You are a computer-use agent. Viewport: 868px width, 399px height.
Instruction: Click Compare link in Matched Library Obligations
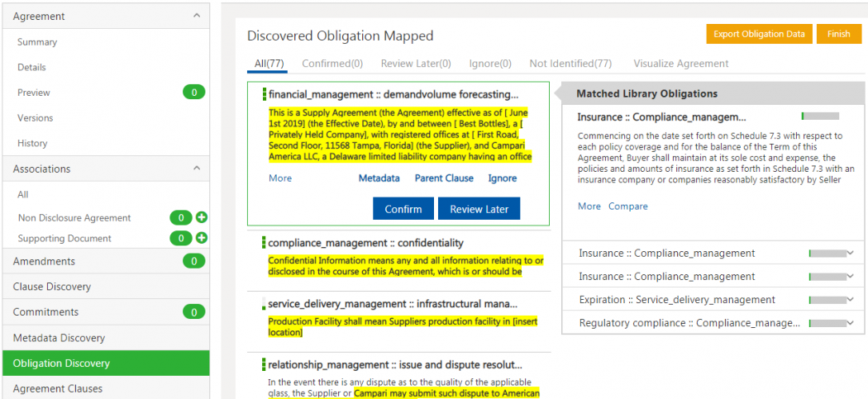tap(627, 207)
